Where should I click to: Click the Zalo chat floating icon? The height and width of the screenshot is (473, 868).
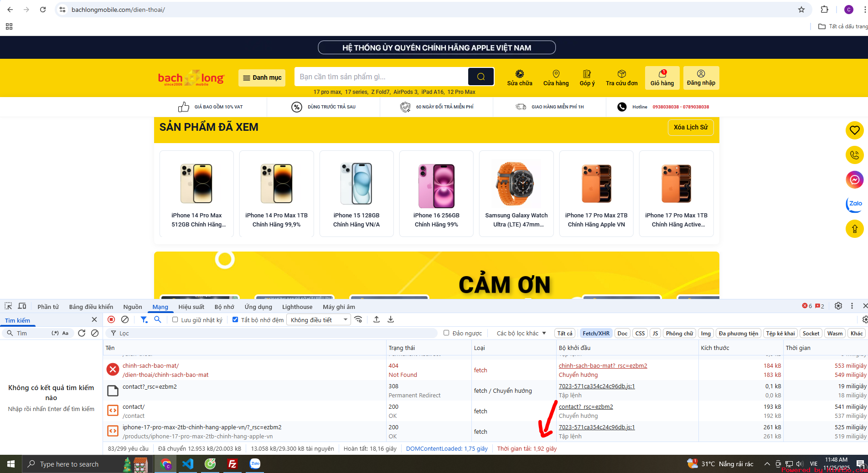[x=854, y=204]
